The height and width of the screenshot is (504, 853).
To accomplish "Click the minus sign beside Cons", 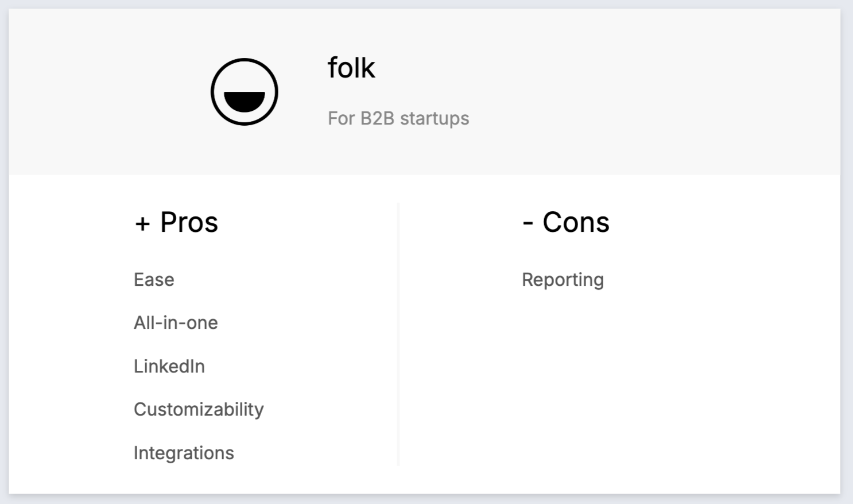I will click(x=528, y=223).
